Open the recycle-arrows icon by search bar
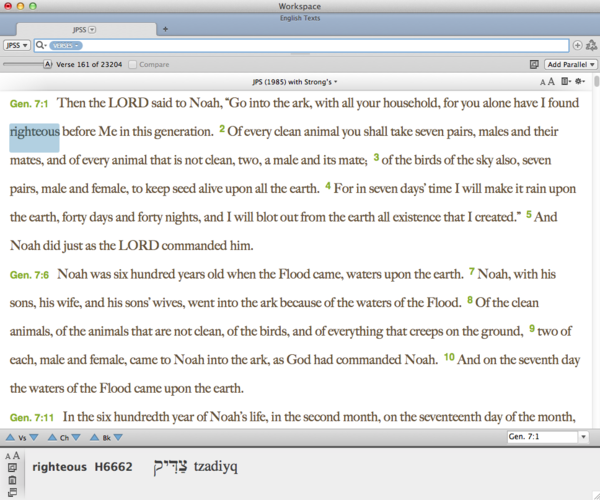Viewport: 600px width, 500px height. [x=591, y=45]
